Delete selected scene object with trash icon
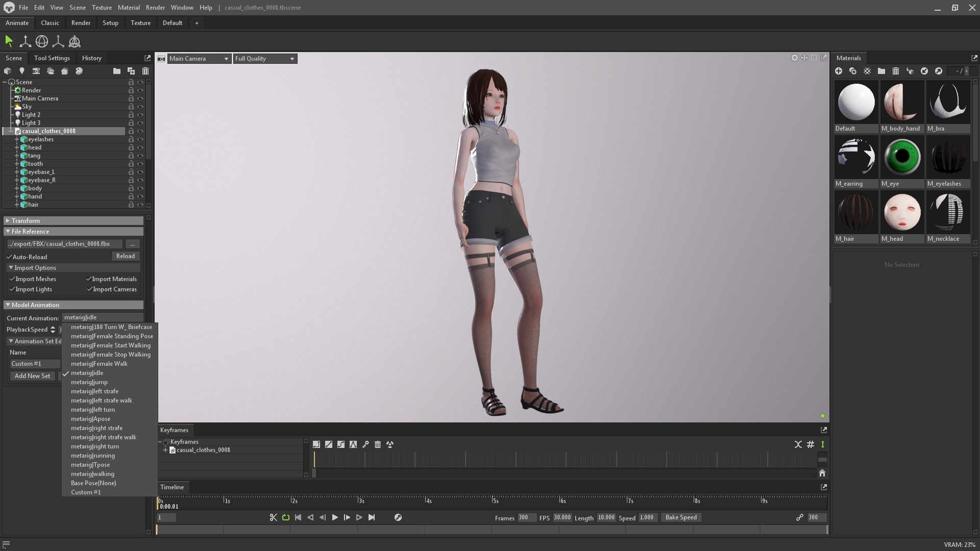This screenshot has width=980, height=551. [145, 71]
